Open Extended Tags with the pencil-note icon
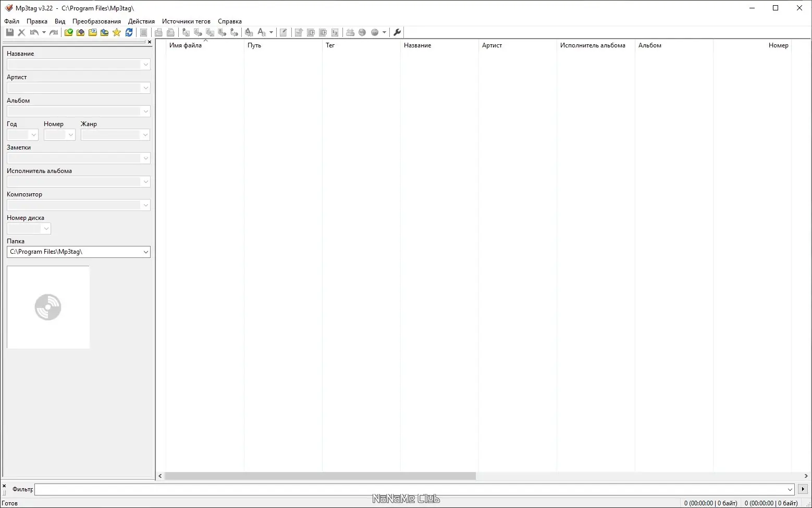 click(284, 32)
